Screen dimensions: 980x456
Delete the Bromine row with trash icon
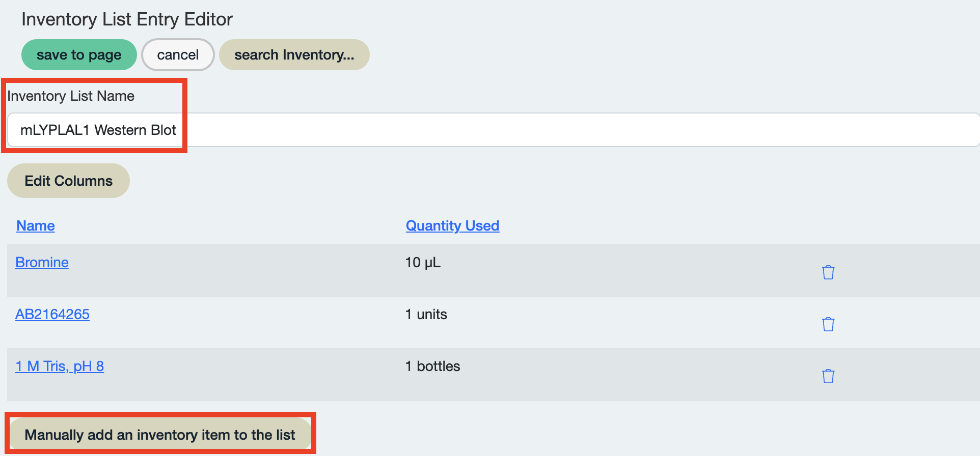coord(828,272)
